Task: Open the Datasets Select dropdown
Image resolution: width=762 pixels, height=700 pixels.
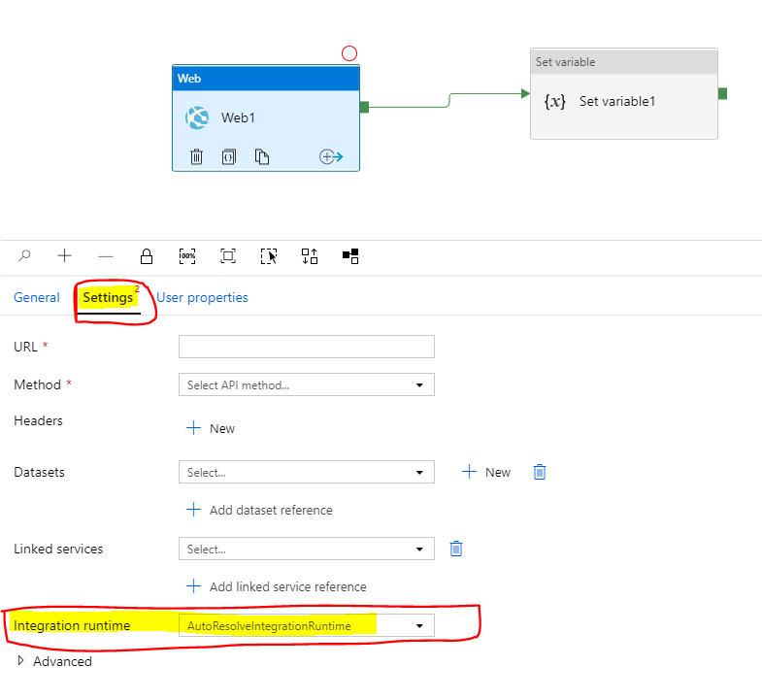Action: point(306,472)
